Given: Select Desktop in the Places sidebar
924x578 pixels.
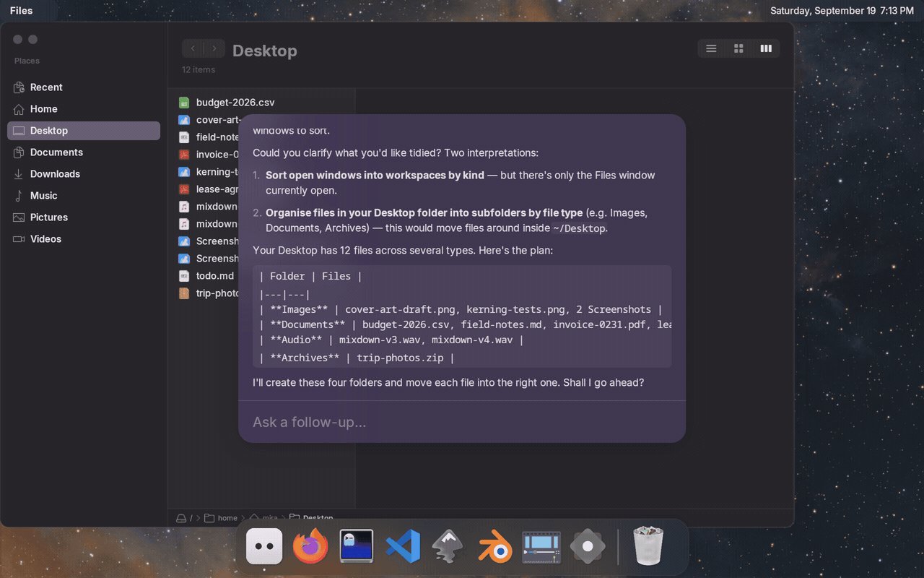Looking at the screenshot, I should click(84, 131).
